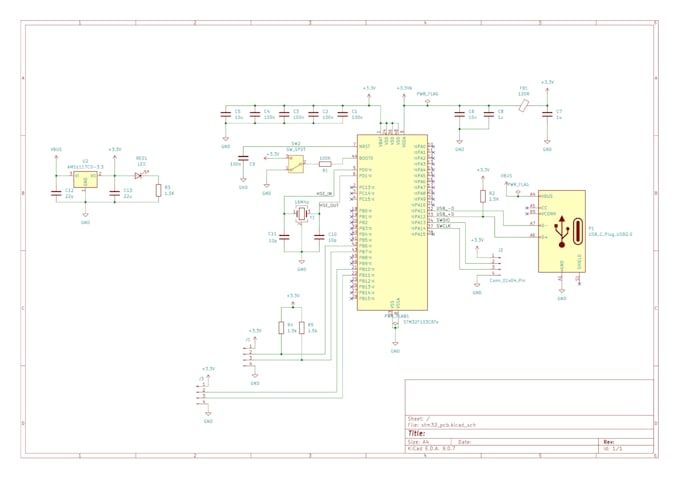Select the USB-C plug symbol P1

[x=562, y=231]
